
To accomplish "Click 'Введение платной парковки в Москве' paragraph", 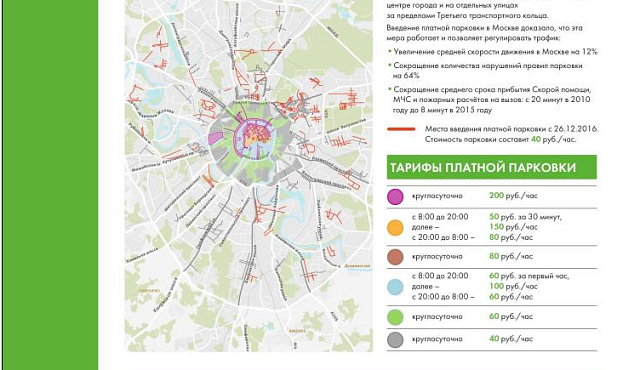I will (x=484, y=33).
